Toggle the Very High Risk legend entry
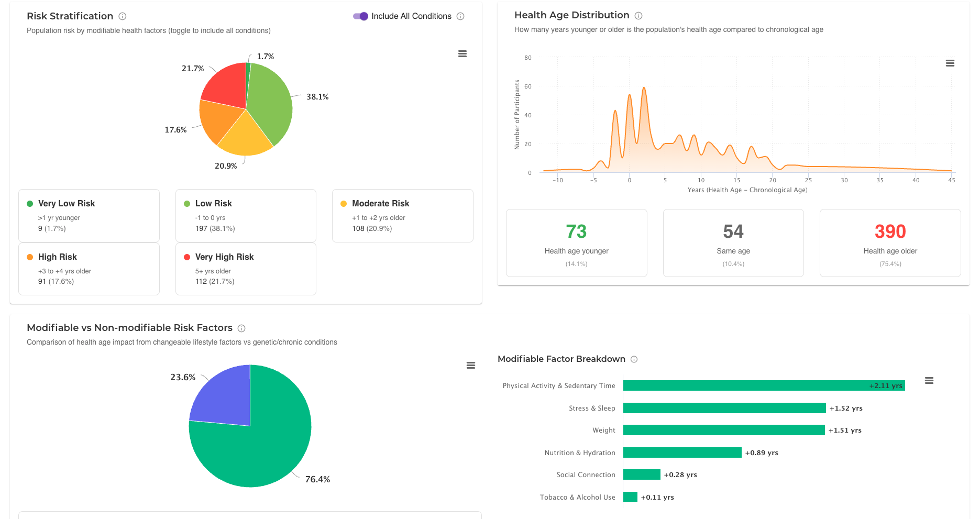This screenshot has height=519, width=980. point(245,269)
